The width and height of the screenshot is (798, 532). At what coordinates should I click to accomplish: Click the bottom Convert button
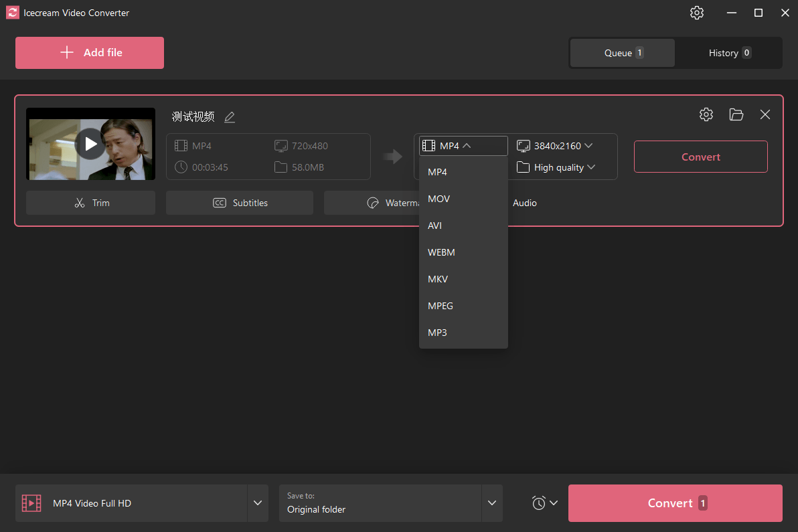pos(675,503)
